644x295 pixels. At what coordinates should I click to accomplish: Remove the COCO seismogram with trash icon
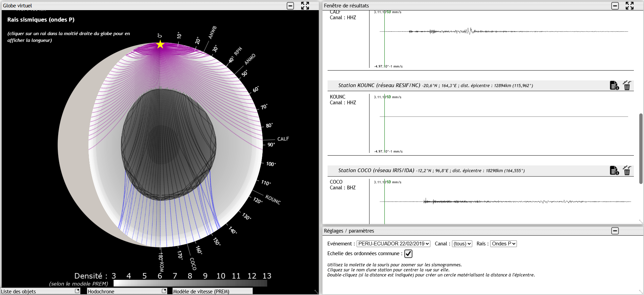[627, 171]
